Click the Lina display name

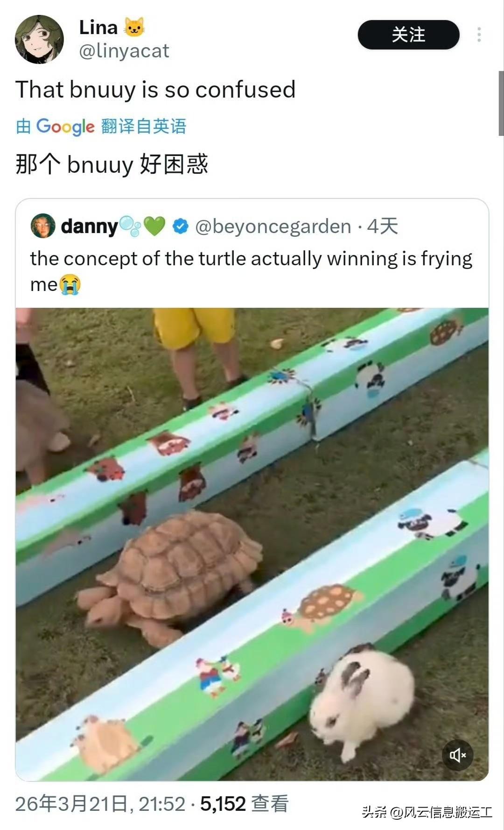pos(98,28)
